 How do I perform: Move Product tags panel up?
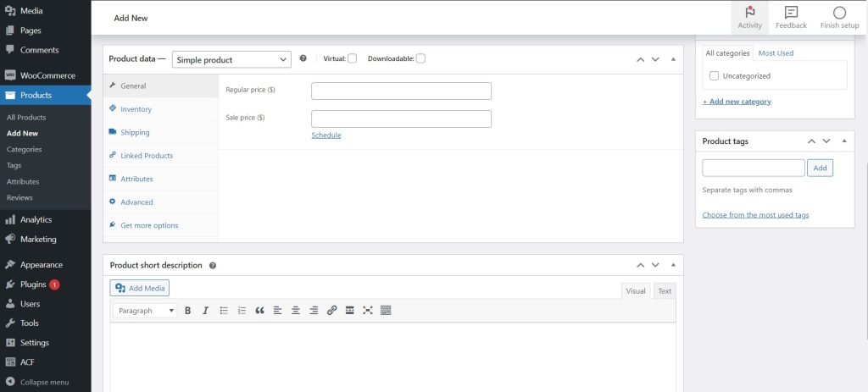(811, 141)
